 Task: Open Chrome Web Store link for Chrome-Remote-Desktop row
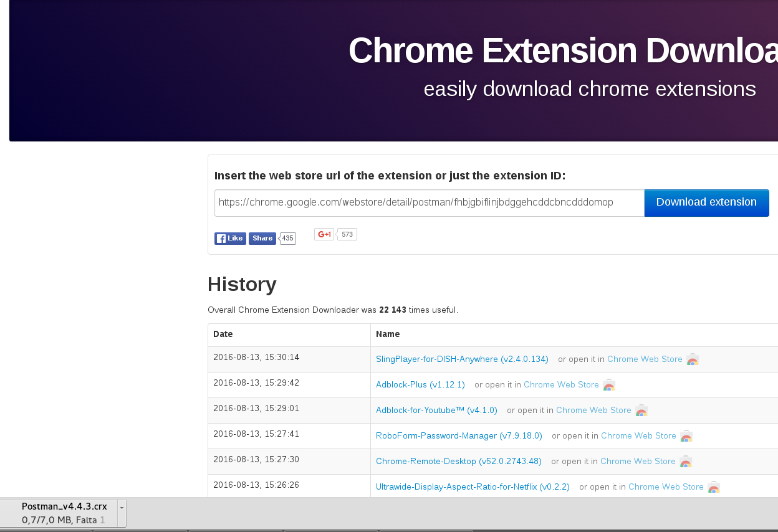638,462
